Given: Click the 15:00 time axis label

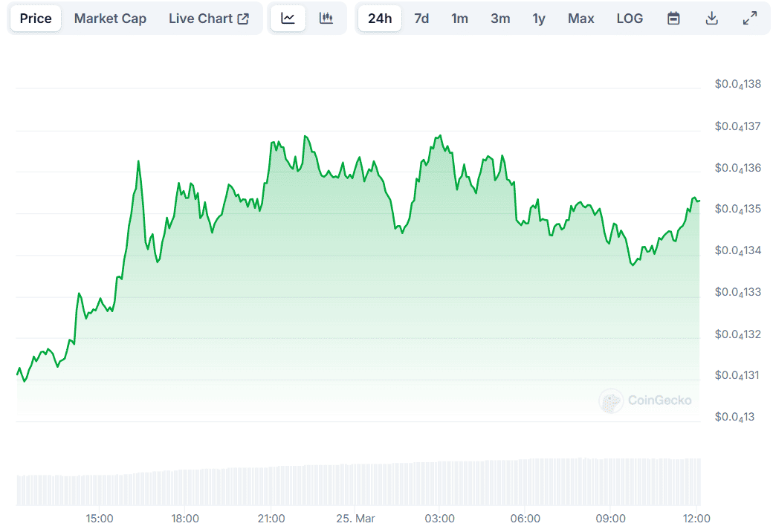Looking at the screenshot, I should 99,519.
